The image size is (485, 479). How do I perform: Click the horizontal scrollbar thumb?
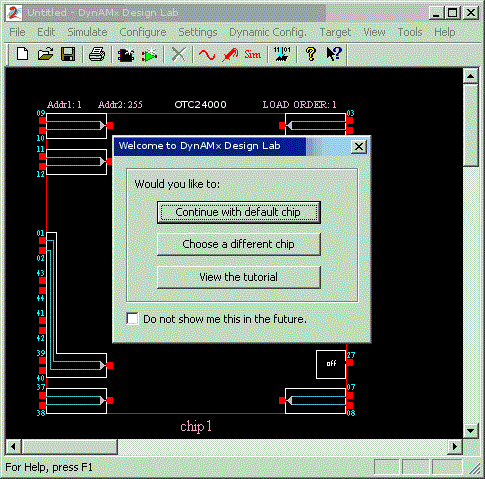tap(69, 447)
